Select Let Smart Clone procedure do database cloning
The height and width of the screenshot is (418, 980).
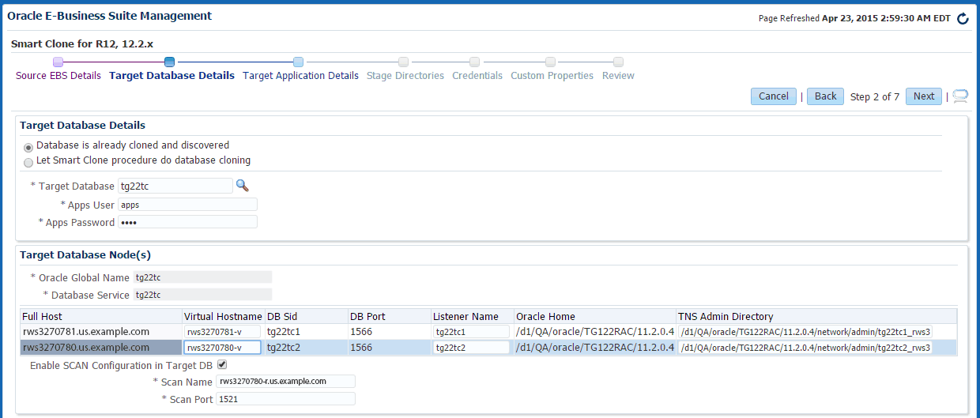(x=28, y=162)
